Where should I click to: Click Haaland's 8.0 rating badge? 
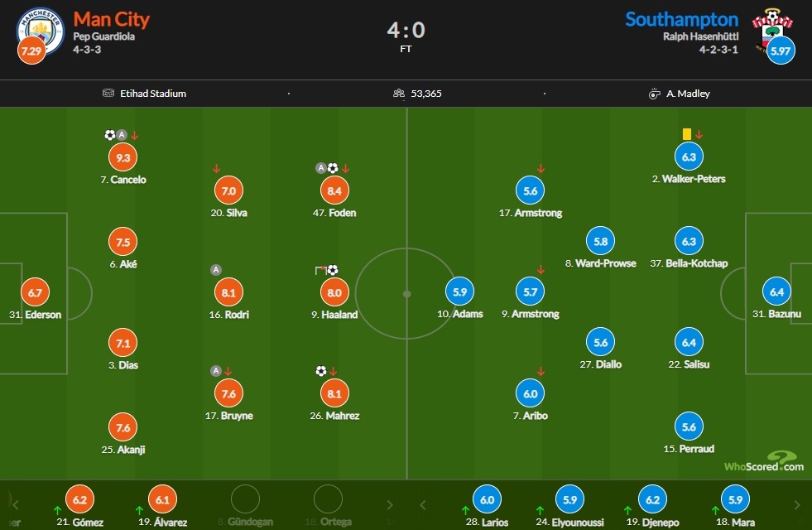334,292
